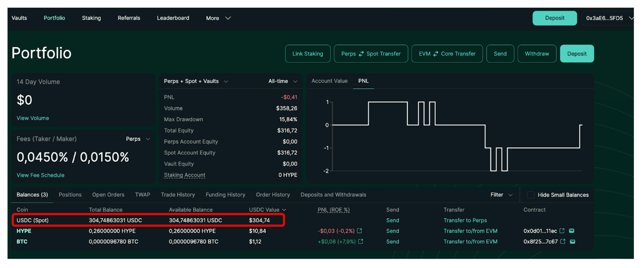Open external link for HYPE contract 0x0d01...11ec
Viewport: 644px width, 268px height.
[562, 231]
